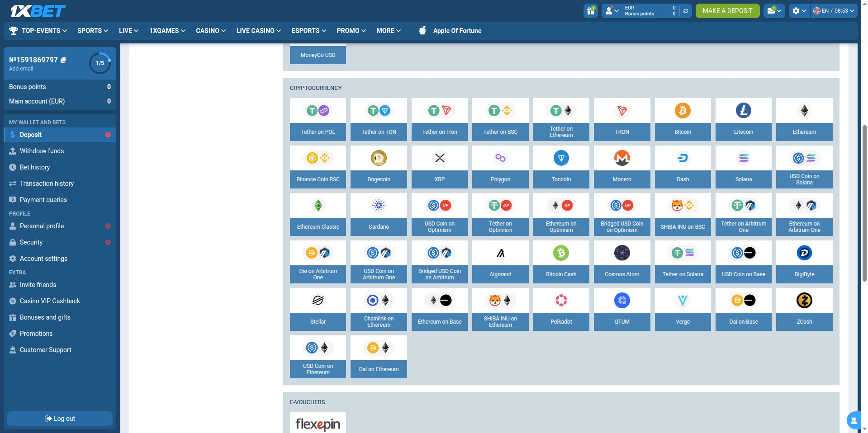Screen dimensions: 868x433
Task: Open the gift bonuses icon in header
Action: [x=591, y=11]
